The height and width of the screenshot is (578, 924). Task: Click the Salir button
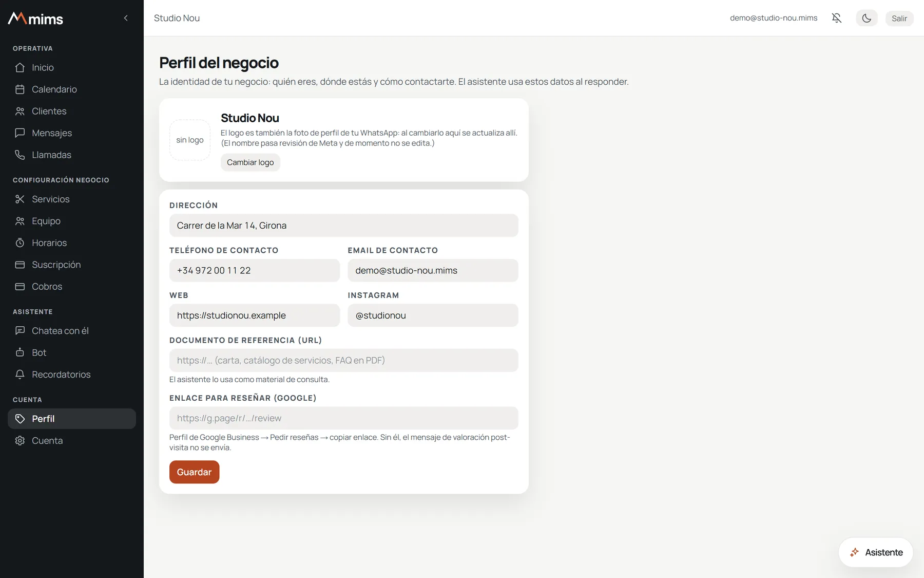[899, 18]
